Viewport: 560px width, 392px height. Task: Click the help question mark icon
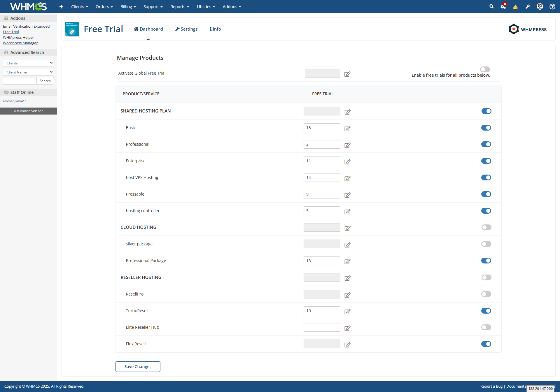click(x=552, y=6)
